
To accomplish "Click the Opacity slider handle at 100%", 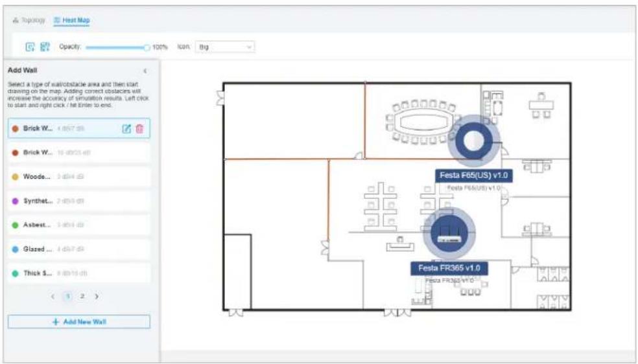I will 147,47.
